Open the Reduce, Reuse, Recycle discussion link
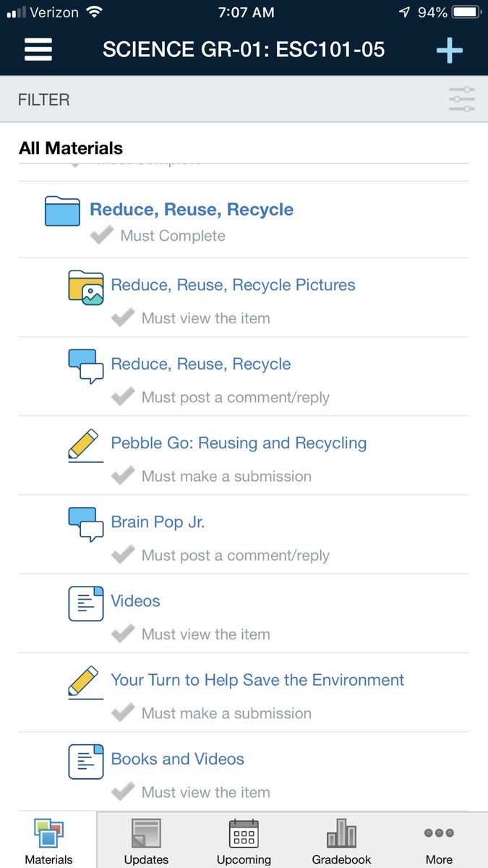Image resolution: width=488 pixels, height=868 pixels. [201, 364]
